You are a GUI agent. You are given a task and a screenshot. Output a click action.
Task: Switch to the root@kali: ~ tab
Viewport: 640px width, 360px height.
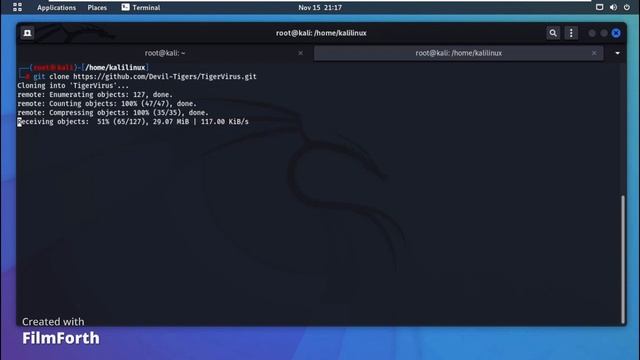click(165, 53)
